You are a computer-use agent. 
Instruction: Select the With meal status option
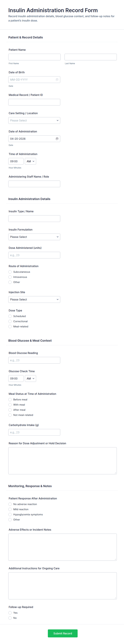10,405
